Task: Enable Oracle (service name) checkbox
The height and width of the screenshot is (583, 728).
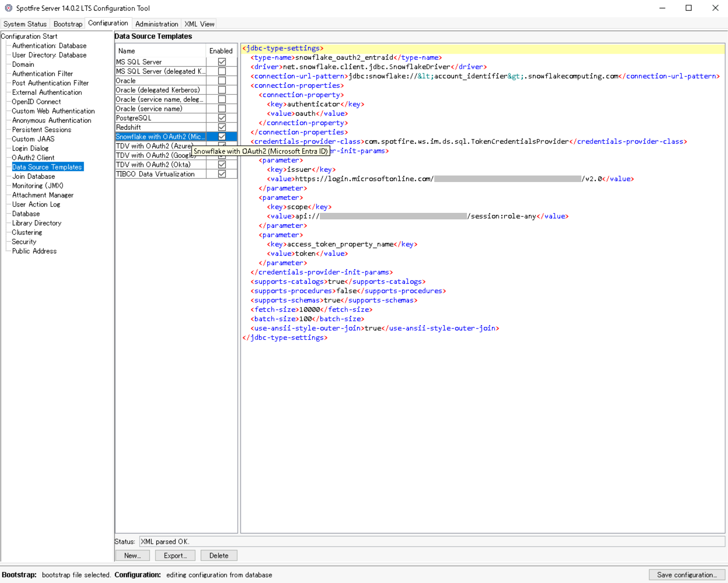Action: click(x=222, y=108)
